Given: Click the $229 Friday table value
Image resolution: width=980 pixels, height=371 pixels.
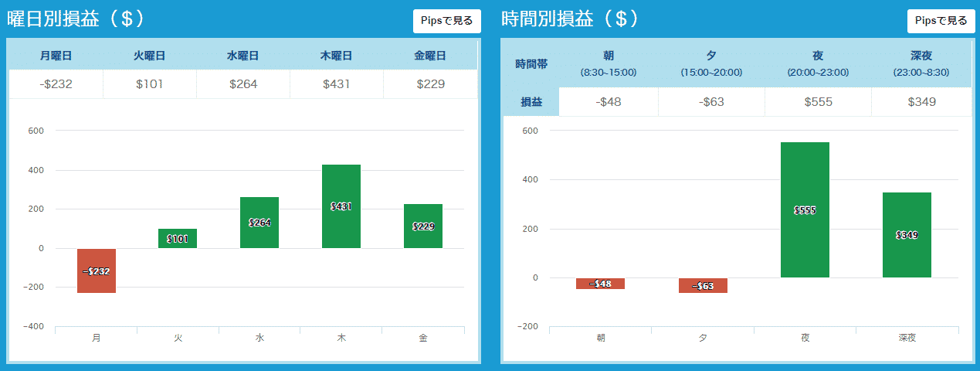Looking at the screenshot, I should coord(430,83).
